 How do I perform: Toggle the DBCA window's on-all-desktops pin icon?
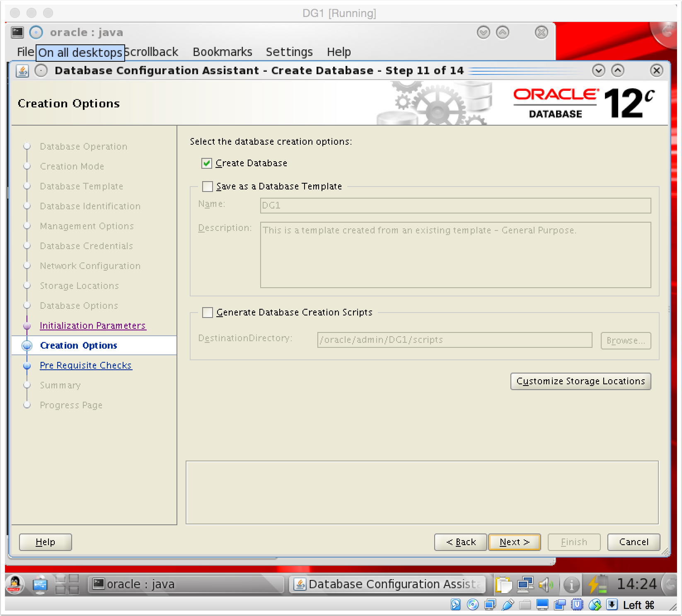tap(41, 71)
